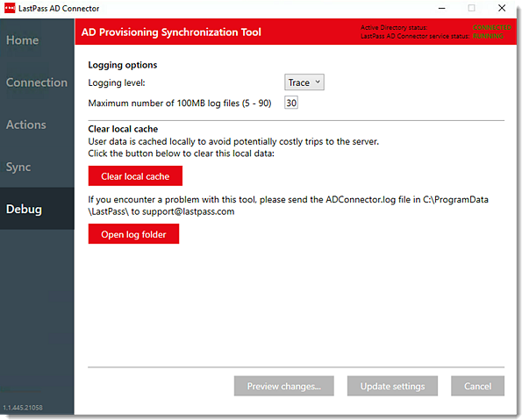This screenshot has height=420, width=522.
Task: Close the LastPass AD Connector window
Action: [x=502, y=8]
